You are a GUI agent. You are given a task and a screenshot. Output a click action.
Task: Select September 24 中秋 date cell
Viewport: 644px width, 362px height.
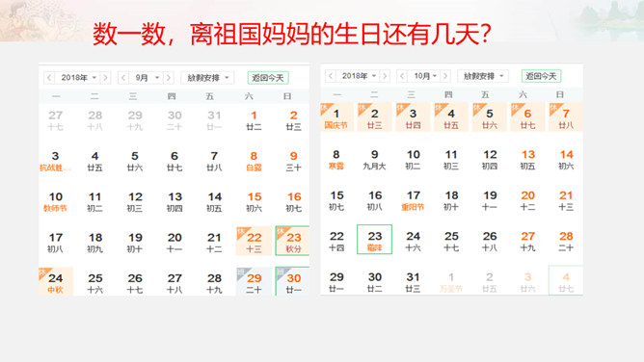[56, 282]
